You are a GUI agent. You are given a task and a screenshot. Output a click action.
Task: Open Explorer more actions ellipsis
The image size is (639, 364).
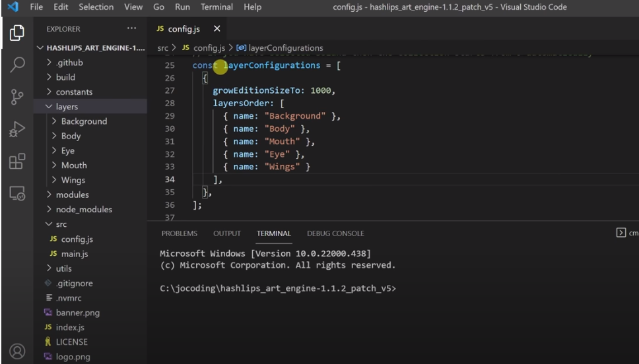tap(131, 28)
